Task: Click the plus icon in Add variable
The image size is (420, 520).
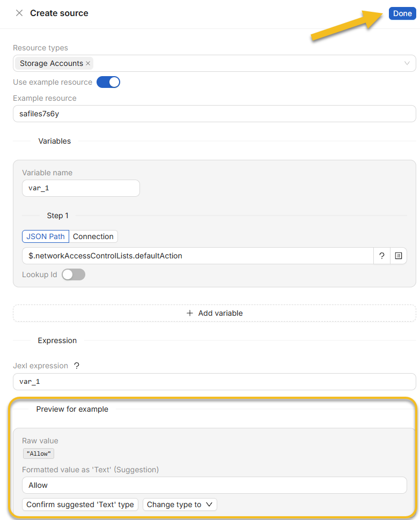Action: click(x=190, y=313)
